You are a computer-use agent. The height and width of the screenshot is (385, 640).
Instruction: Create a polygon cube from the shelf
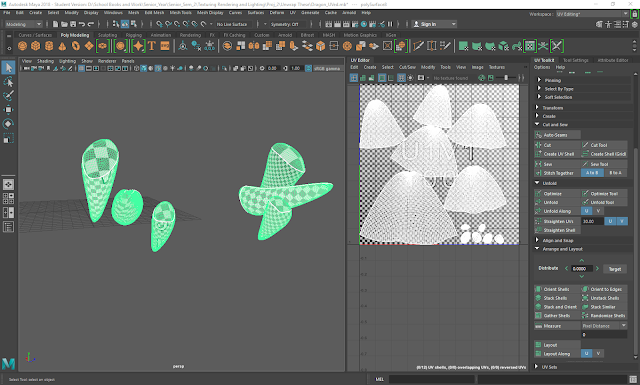click(x=36, y=46)
